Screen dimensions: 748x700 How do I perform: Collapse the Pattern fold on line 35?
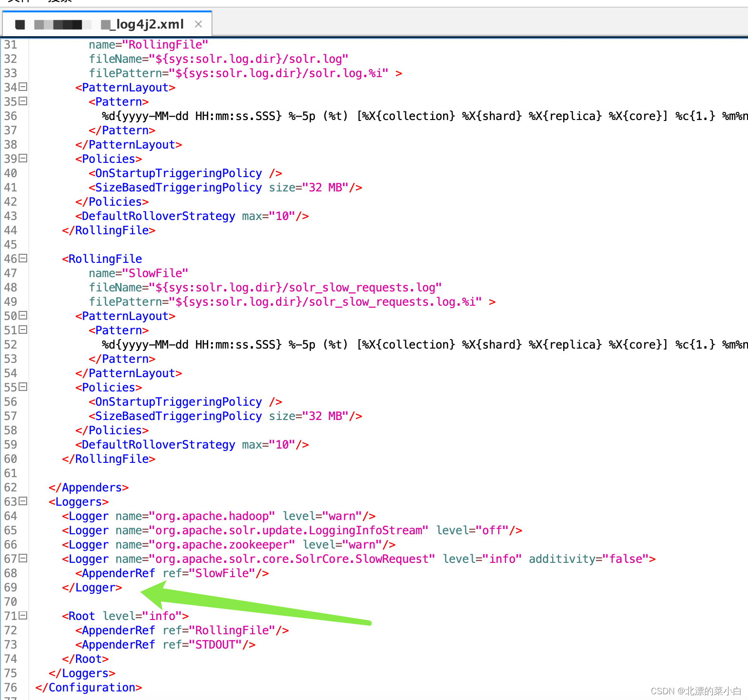click(x=23, y=101)
